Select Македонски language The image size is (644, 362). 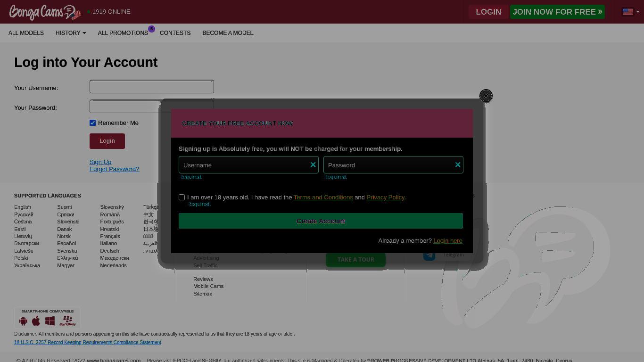point(115,258)
